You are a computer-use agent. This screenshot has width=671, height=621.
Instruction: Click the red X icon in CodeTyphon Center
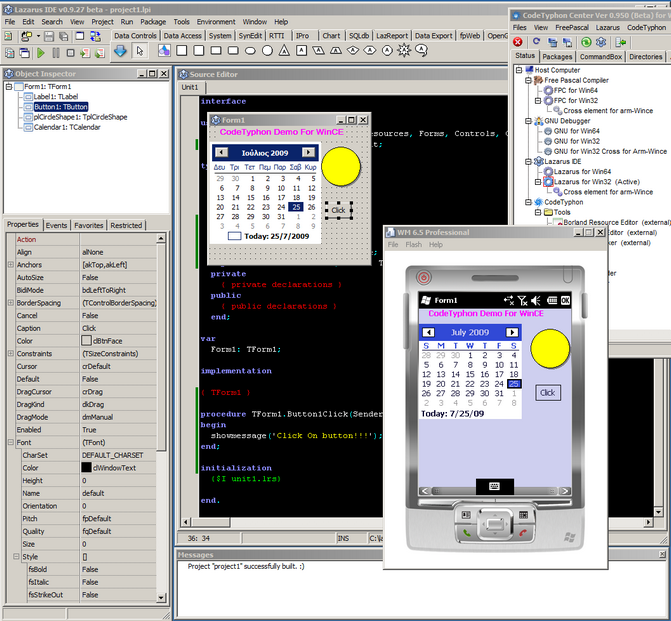(x=518, y=42)
